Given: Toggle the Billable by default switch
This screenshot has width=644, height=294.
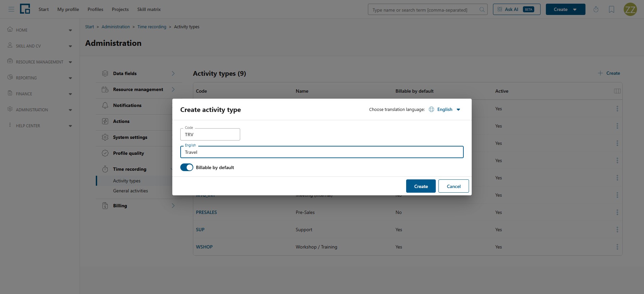Looking at the screenshot, I should click(x=187, y=167).
